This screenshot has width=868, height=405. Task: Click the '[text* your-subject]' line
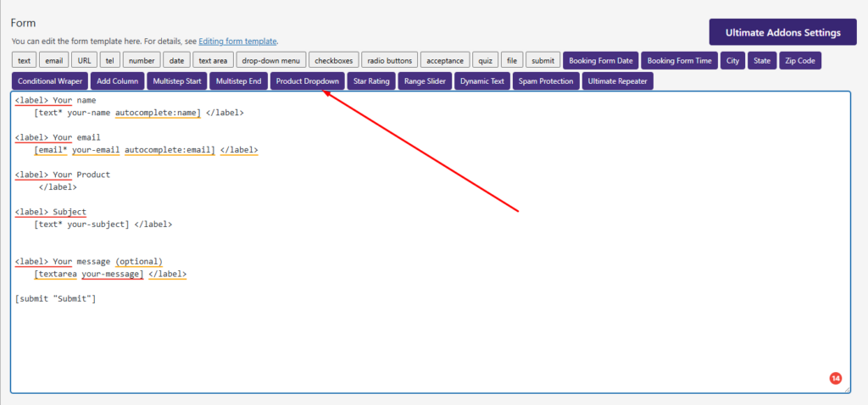pos(103,224)
